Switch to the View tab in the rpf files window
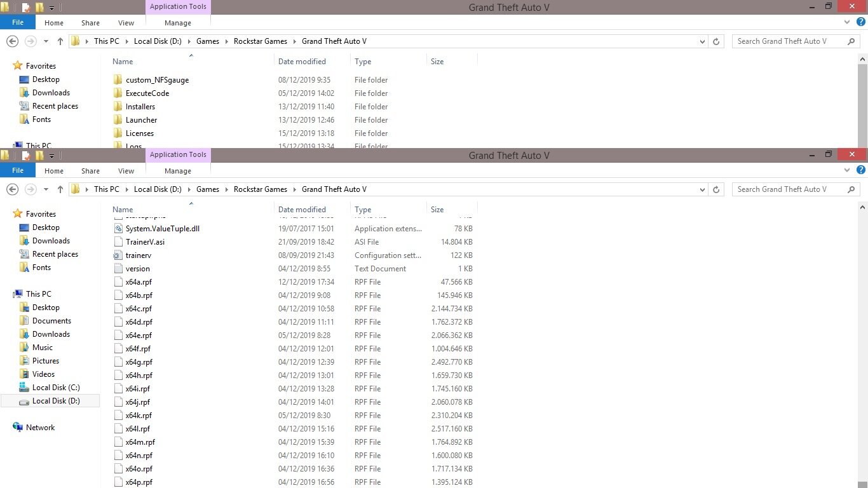This screenshot has width=868, height=488. 126,170
